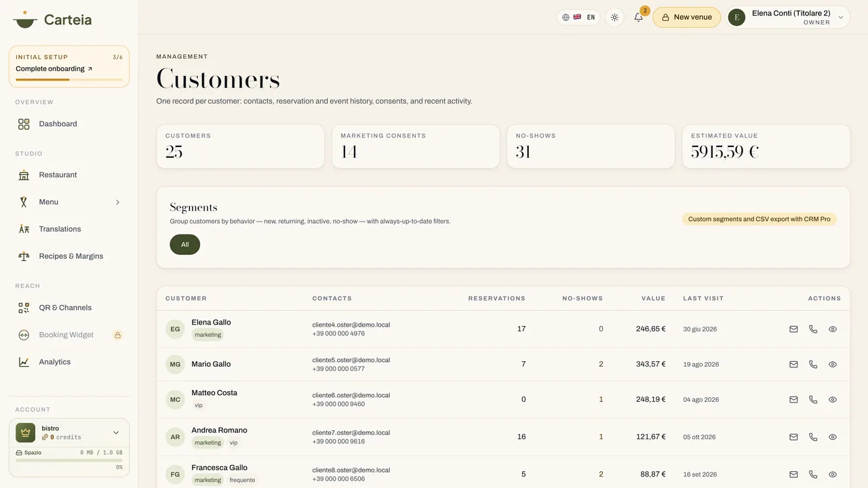Expand the Menu submenu chevron
The image size is (868, 488).
117,202
